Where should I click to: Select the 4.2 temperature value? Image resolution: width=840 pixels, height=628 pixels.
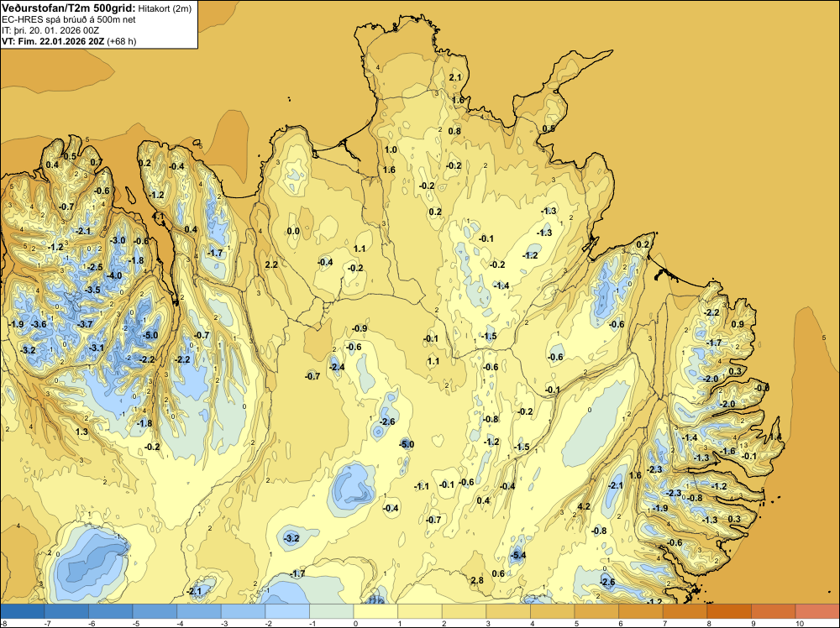[584, 506]
